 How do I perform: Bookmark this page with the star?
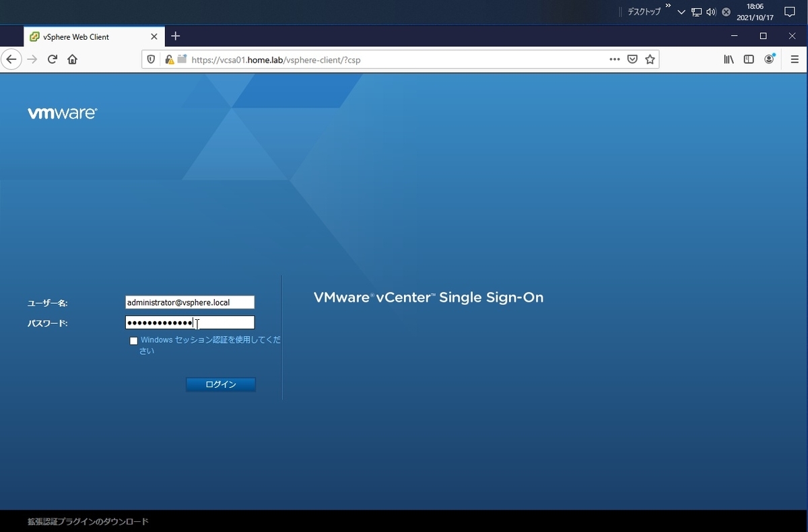tap(650, 59)
